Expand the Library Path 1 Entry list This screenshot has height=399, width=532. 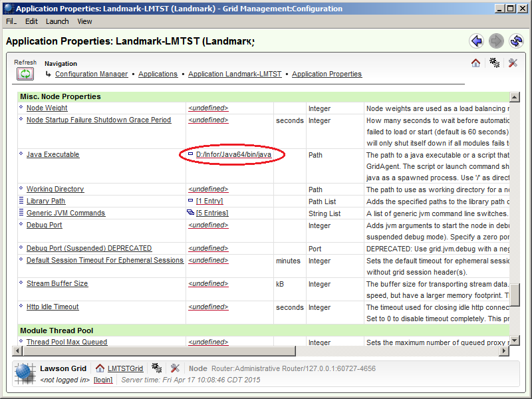pos(209,201)
